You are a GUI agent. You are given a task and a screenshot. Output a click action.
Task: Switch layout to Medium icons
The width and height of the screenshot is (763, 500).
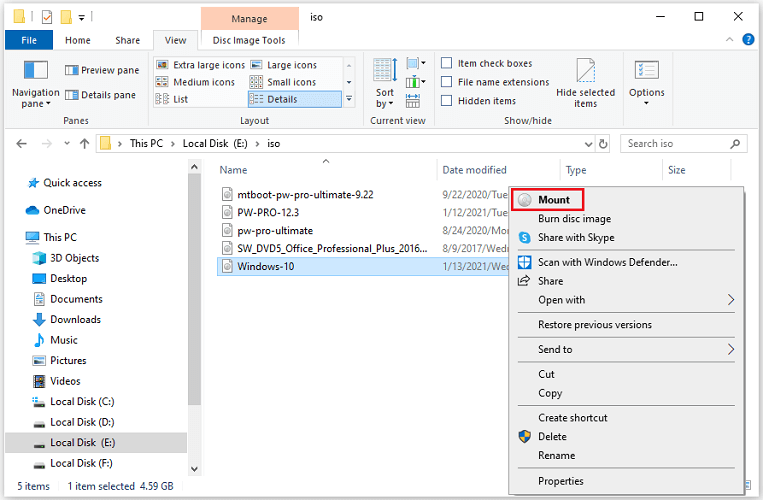tap(195, 82)
